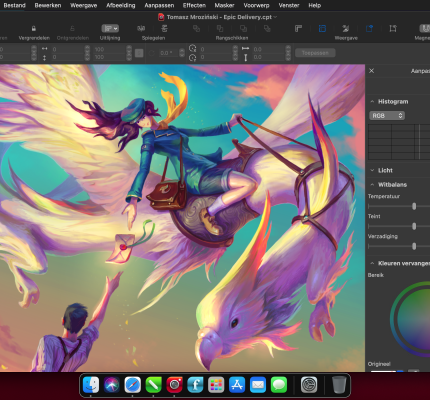Open the Afbeelding menu

tap(121, 5)
